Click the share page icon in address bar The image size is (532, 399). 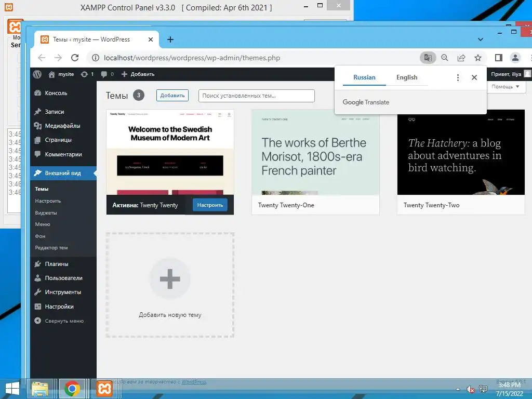(x=461, y=58)
